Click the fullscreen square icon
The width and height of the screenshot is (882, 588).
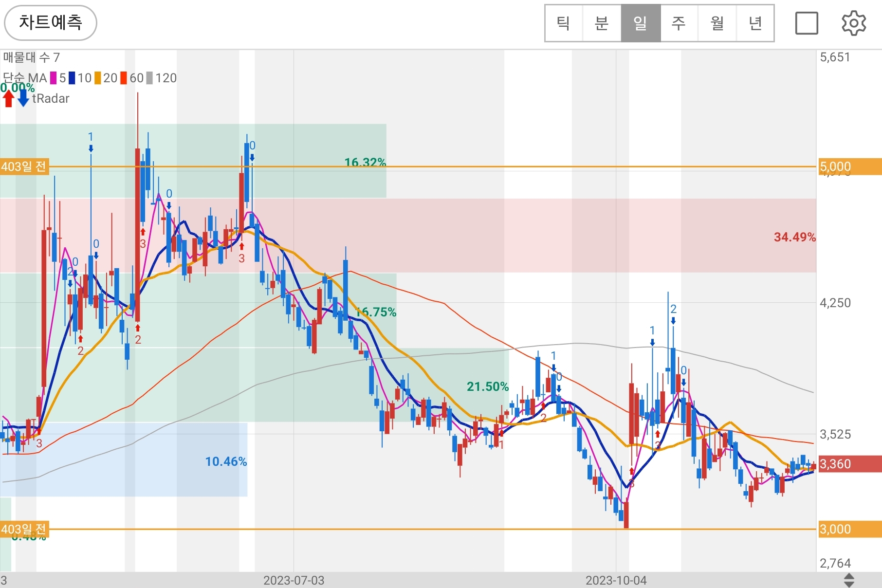807,23
